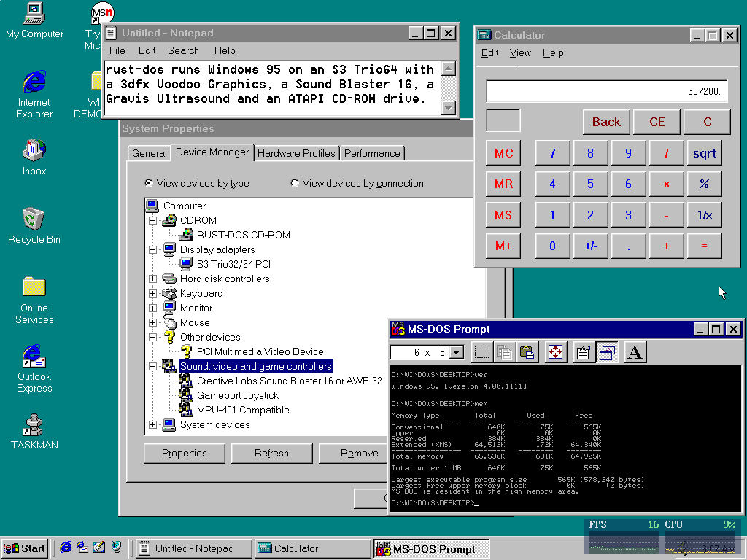Switch to Untitled - Notepad taskbar button
The height and width of the screenshot is (560, 747).
point(193,548)
